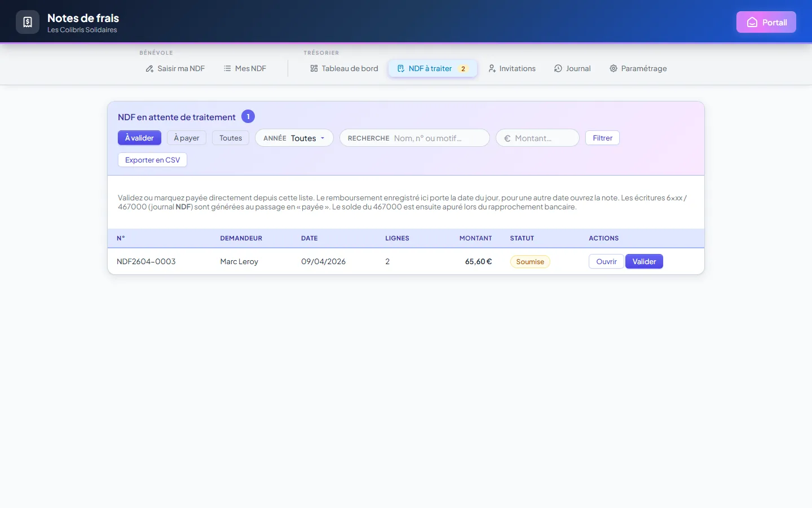Click the Mes NDF tab label
The width and height of the screenshot is (812, 508).
pos(250,68)
